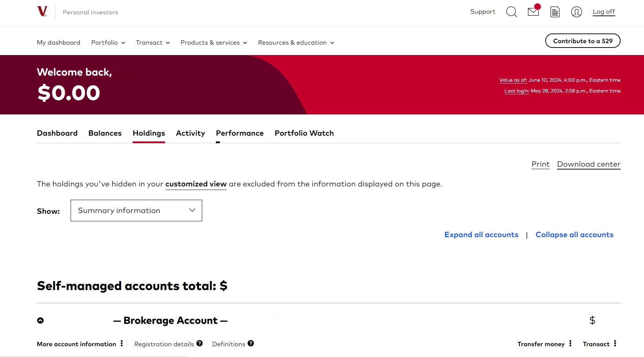Switch to the Performance tab
The image size is (644, 357).
[x=240, y=133]
